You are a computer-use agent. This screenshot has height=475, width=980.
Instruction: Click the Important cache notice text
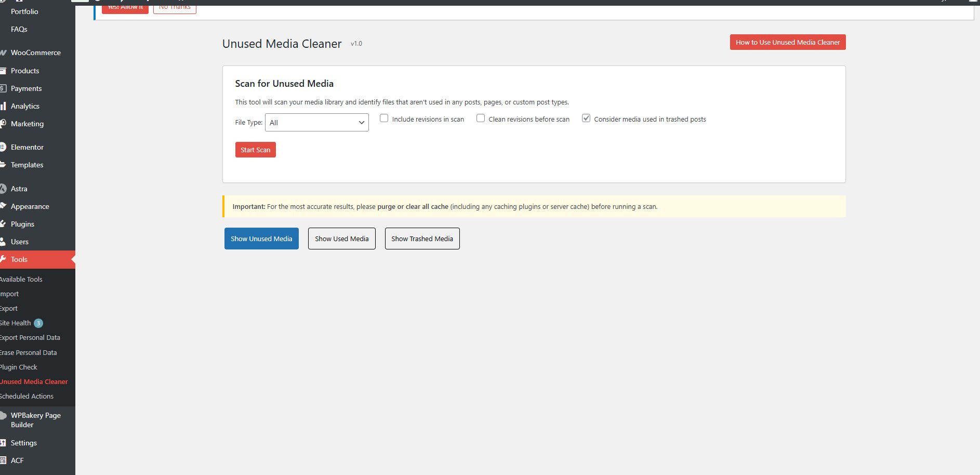click(445, 206)
